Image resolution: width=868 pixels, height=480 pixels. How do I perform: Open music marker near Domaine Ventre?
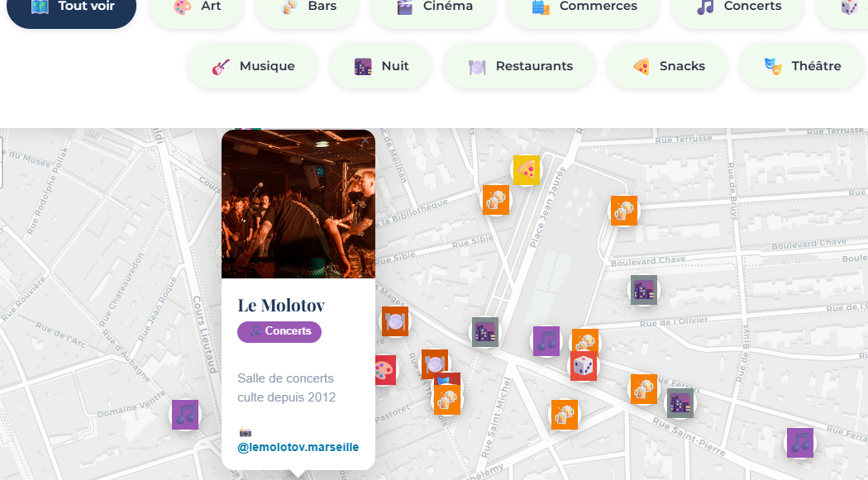coord(185,414)
